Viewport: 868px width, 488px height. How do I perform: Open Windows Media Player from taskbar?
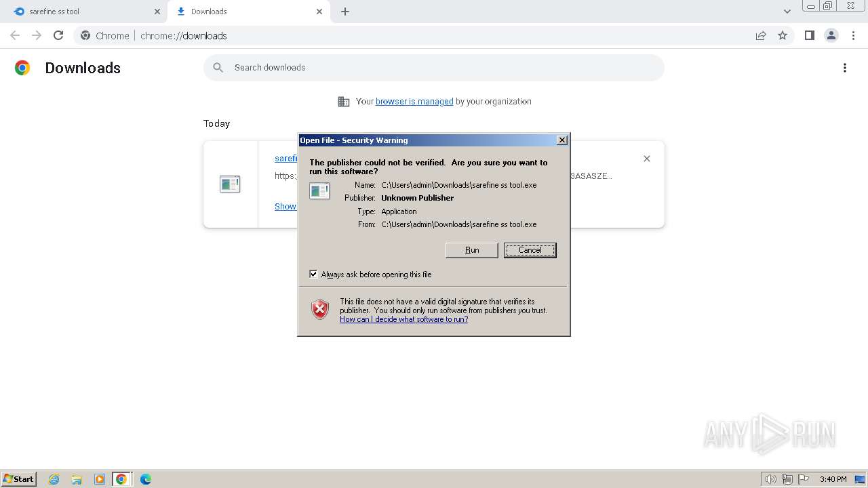point(99,479)
